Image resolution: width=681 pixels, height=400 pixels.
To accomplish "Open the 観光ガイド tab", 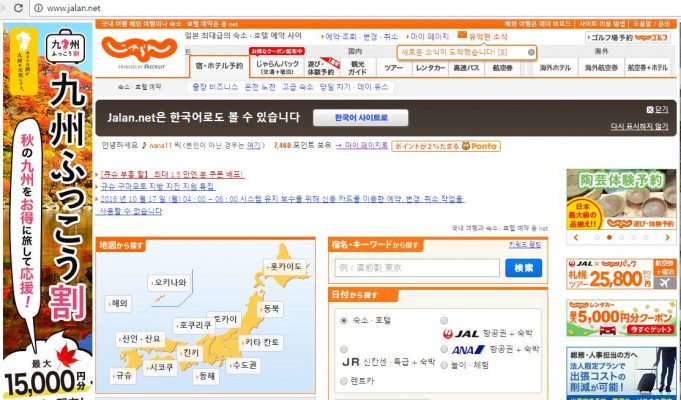I will pyautogui.click(x=357, y=67).
